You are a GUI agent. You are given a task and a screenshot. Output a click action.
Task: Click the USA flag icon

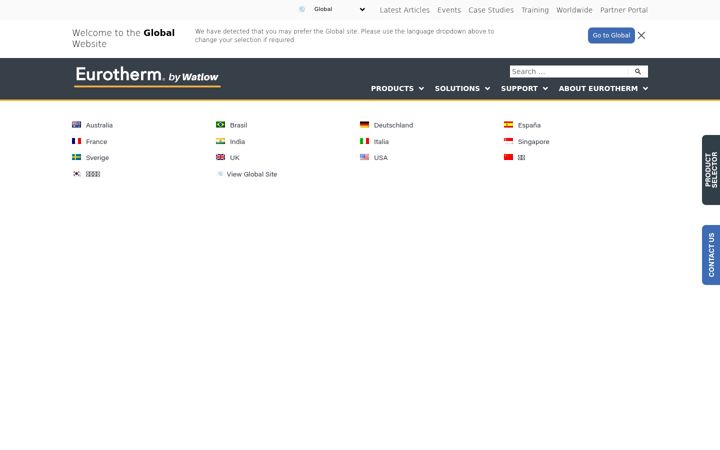pos(364,157)
